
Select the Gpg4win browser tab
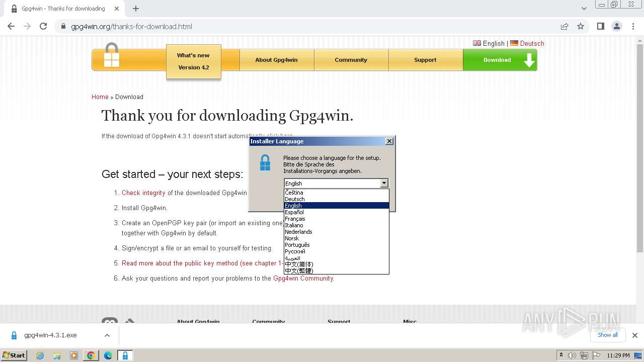pos(63,9)
